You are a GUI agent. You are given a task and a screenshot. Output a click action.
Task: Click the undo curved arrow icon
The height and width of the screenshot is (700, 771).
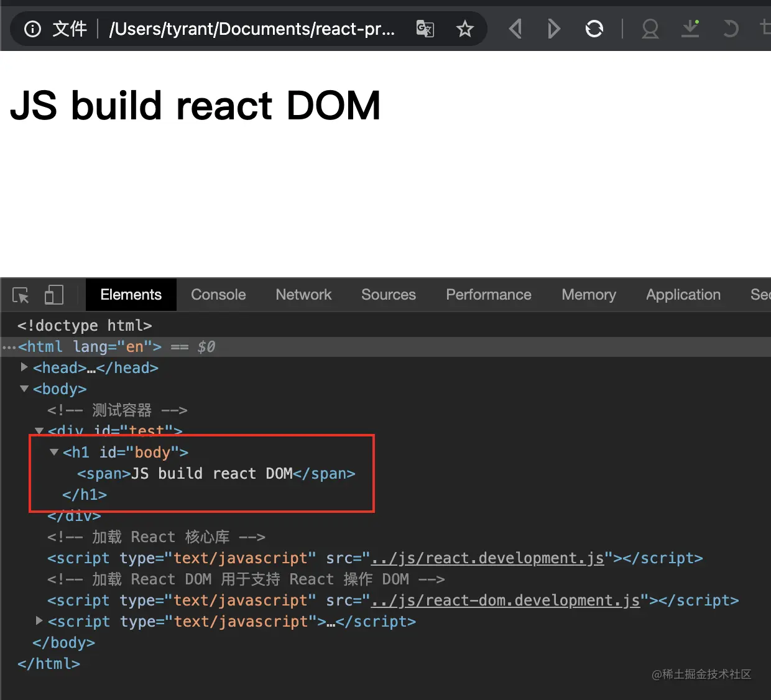[x=731, y=29]
